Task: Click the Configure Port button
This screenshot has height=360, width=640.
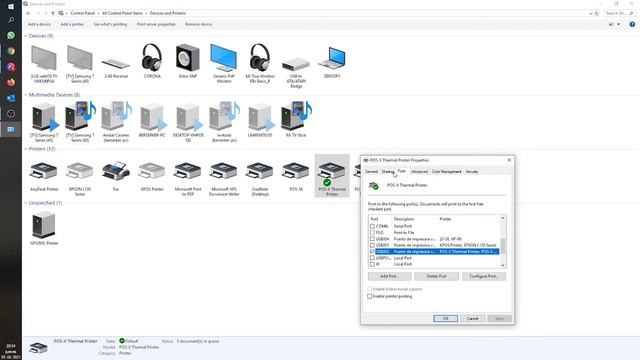Action: coord(484,276)
